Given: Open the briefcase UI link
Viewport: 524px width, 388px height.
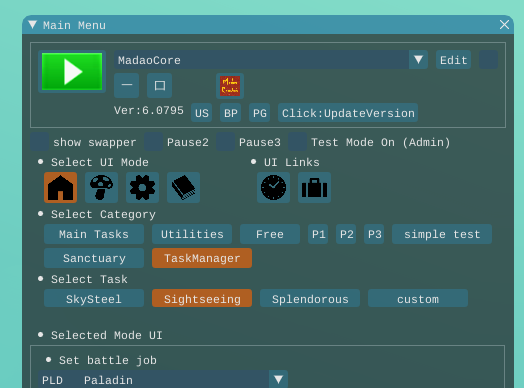Looking at the screenshot, I should coord(314,187).
